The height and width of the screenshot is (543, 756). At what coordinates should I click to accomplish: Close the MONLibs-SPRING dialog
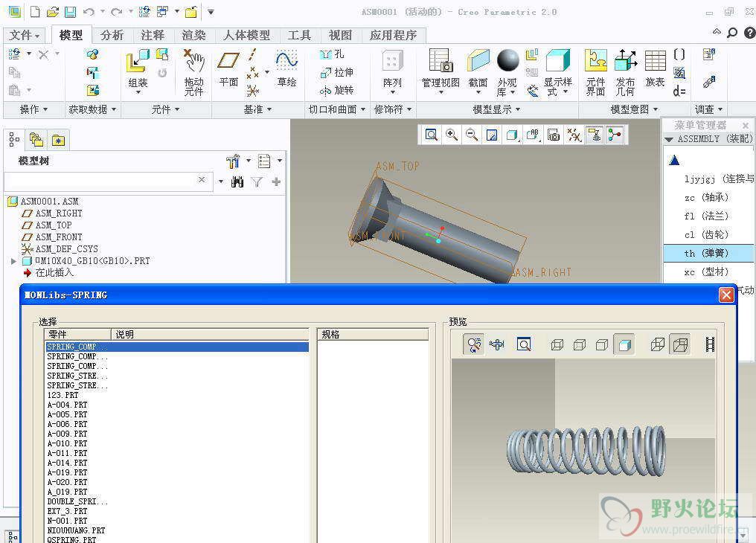tap(726, 295)
